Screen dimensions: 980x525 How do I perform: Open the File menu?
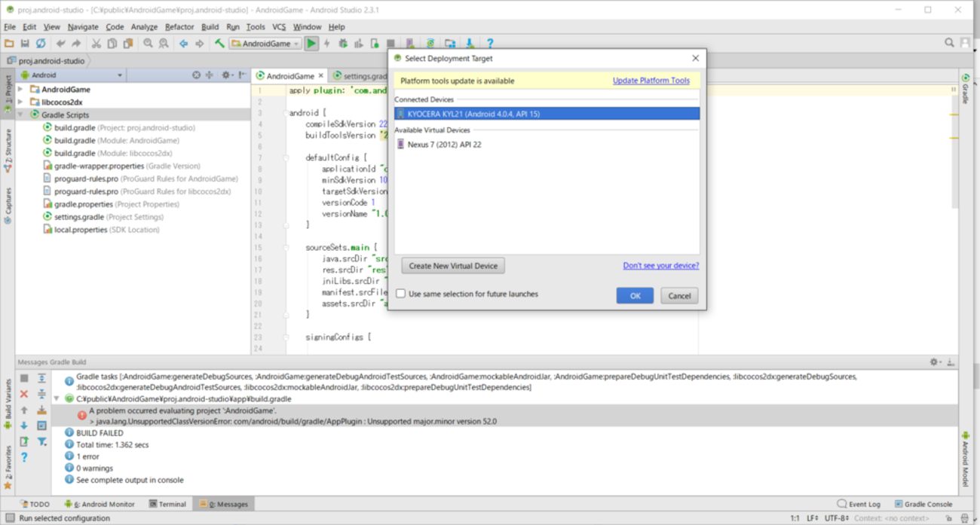pyautogui.click(x=10, y=26)
